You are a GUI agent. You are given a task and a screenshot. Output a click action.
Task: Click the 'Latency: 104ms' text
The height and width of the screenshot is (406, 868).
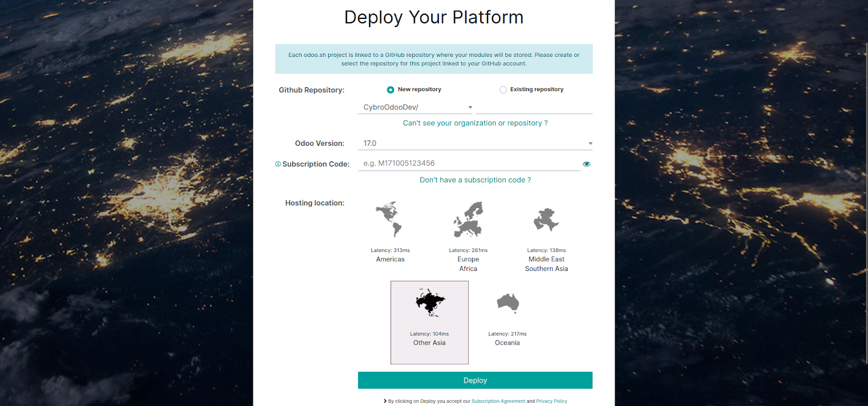pyautogui.click(x=429, y=334)
